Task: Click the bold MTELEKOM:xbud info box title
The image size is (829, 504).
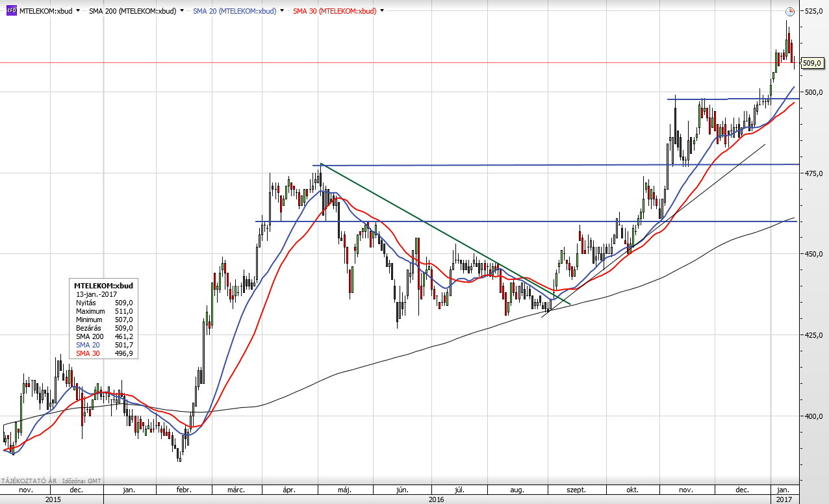Action: click(x=104, y=286)
